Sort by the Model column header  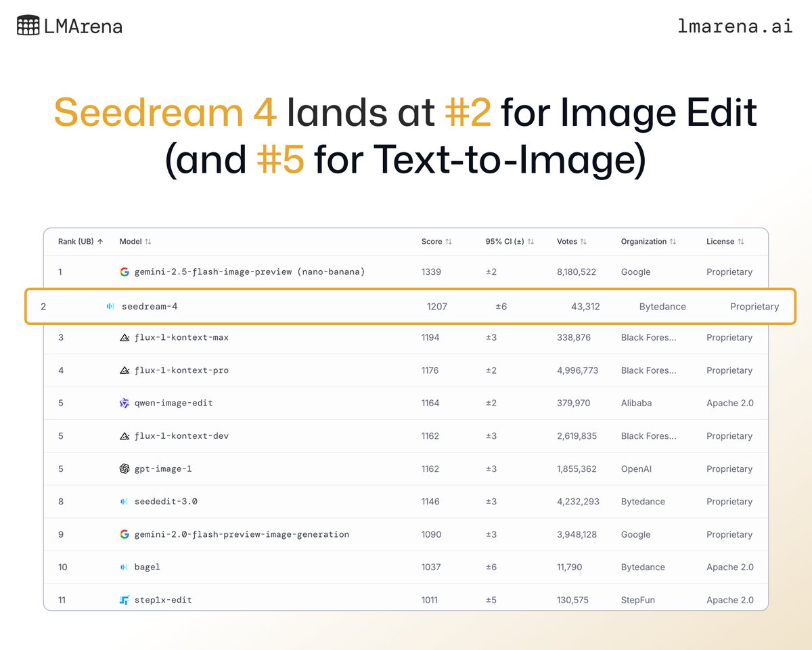[135, 242]
